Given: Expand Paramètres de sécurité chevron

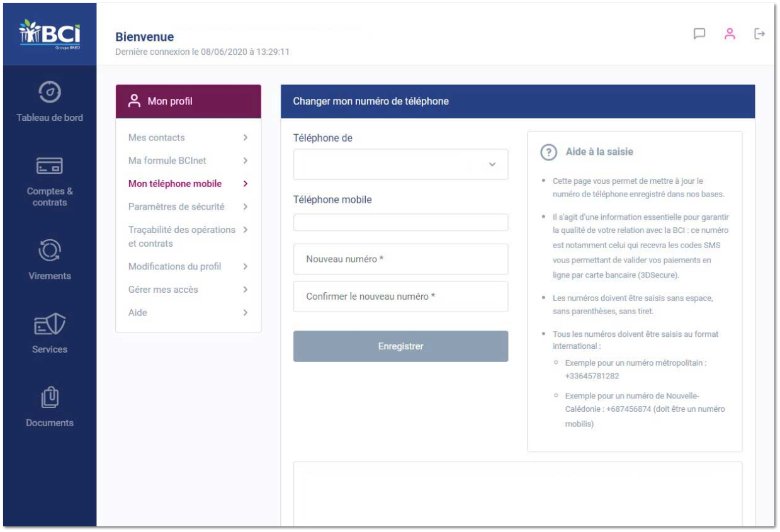Looking at the screenshot, I should pyautogui.click(x=246, y=207).
